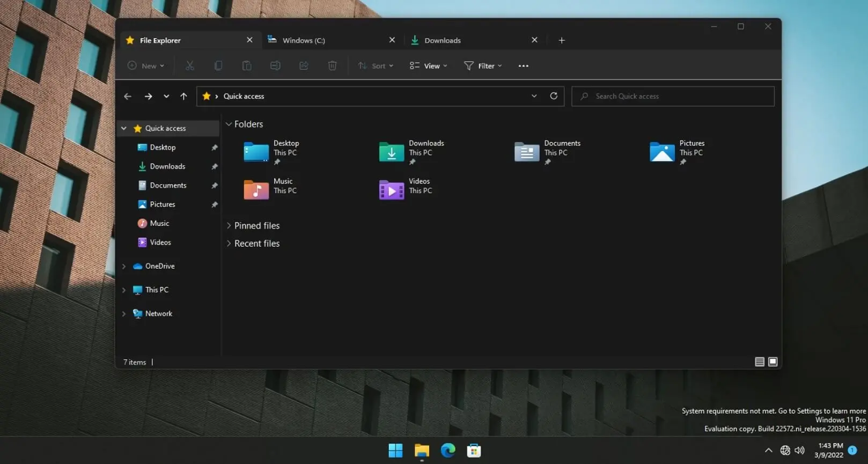This screenshot has height=464, width=868.
Task: Expand This PC in navigation pane
Action: [x=124, y=290]
